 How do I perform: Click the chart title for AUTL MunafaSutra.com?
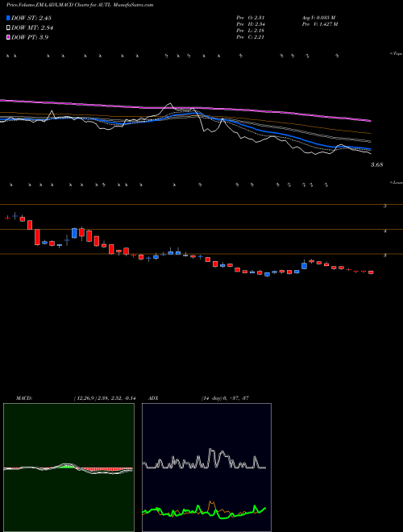point(80,5)
